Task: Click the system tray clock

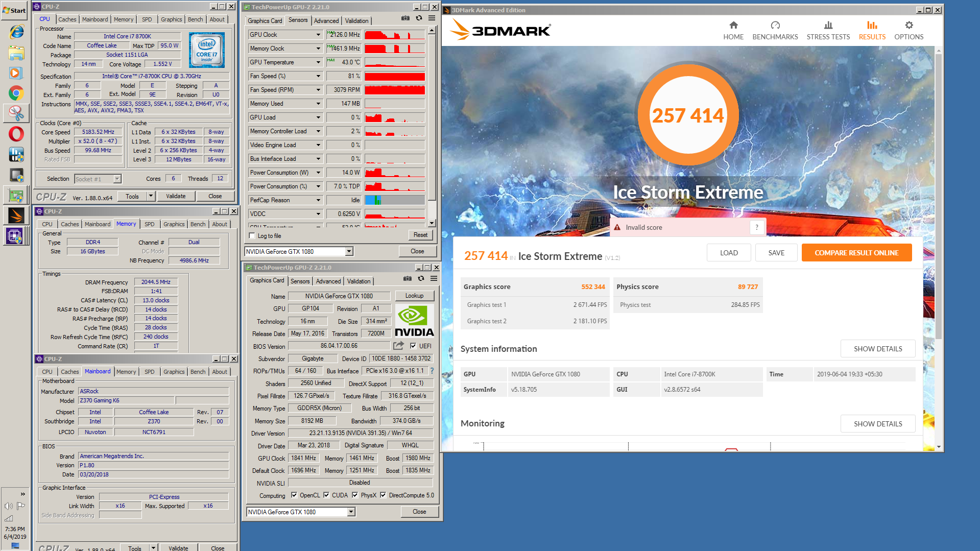Action: coord(15,533)
